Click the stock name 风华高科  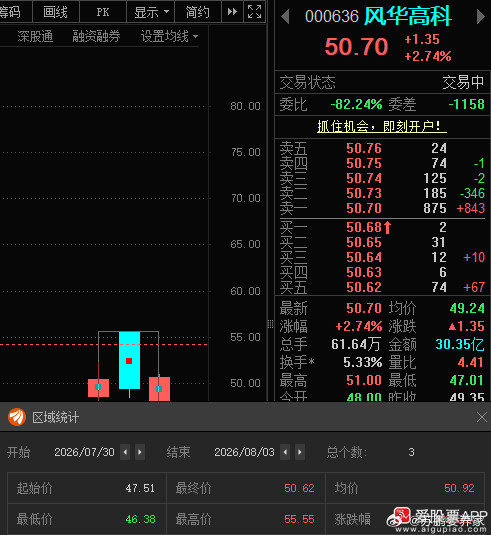(x=408, y=16)
